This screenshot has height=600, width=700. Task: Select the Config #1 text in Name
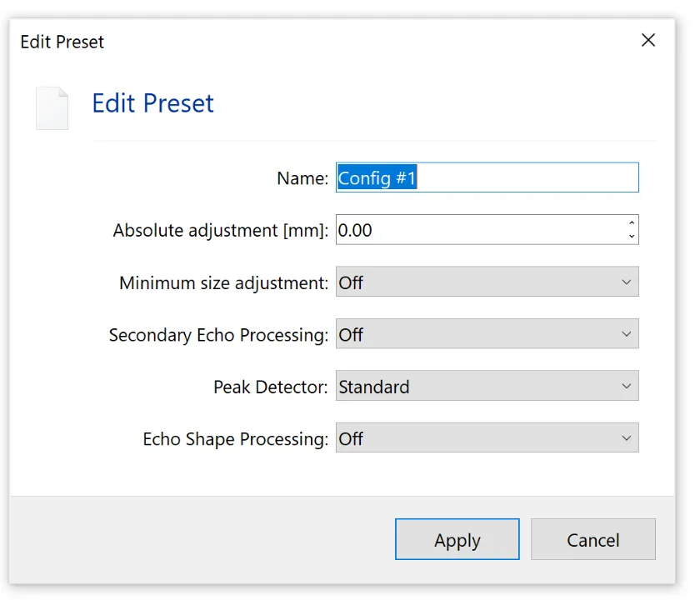[374, 177]
